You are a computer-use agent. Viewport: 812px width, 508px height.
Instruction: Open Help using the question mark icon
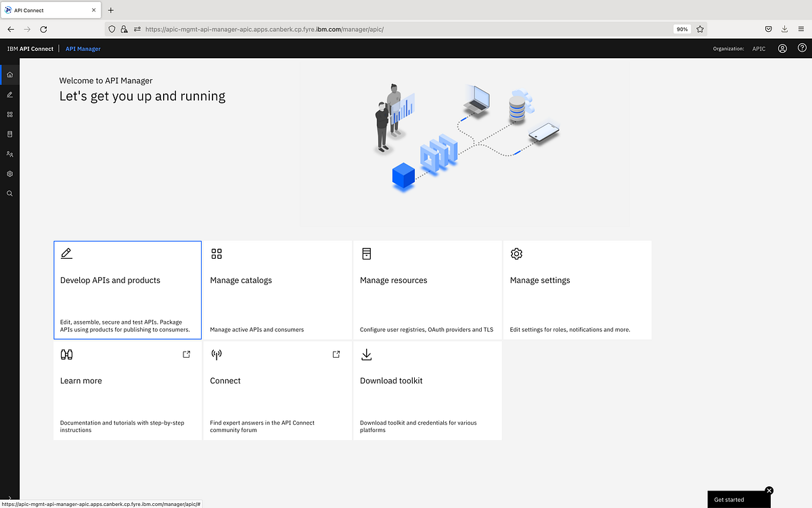pyautogui.click(x=802, y=48)
